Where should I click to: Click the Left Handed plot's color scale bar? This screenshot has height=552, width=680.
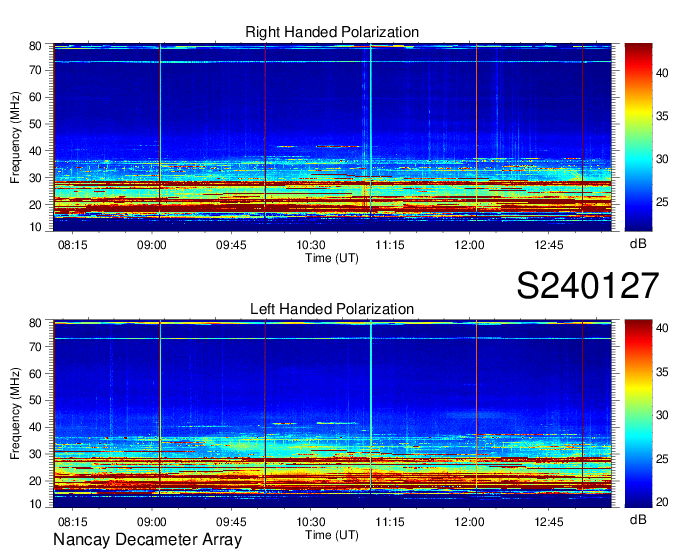[638, 414]
